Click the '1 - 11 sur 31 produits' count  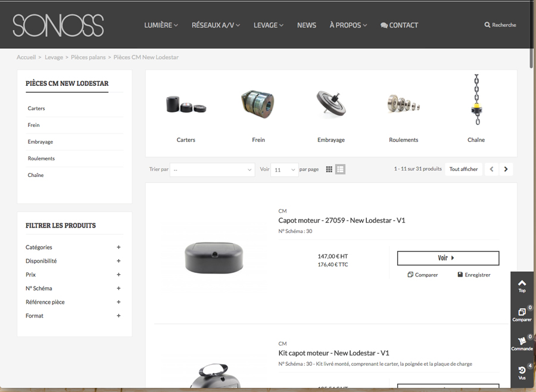tap(417, 169)
